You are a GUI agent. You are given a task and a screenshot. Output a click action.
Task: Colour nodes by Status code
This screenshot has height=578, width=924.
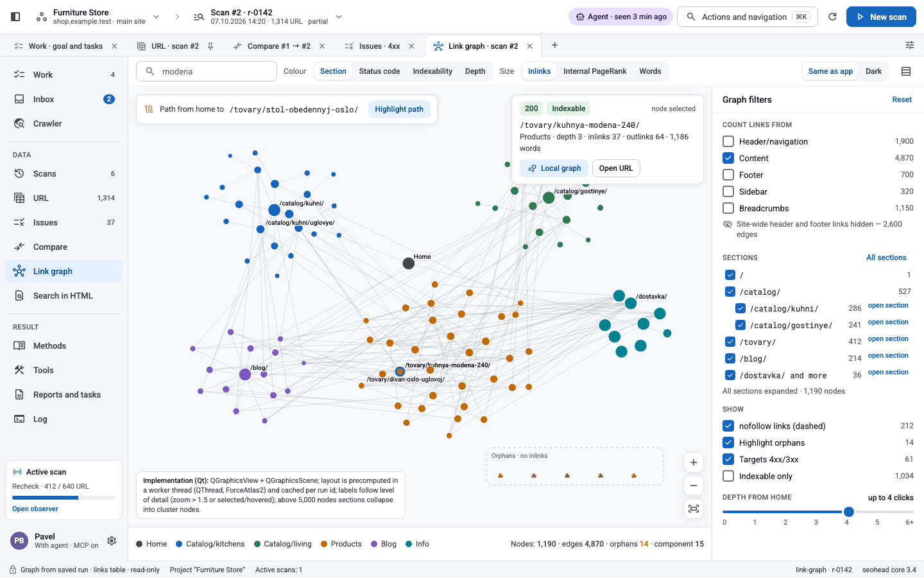coord(379,71)
